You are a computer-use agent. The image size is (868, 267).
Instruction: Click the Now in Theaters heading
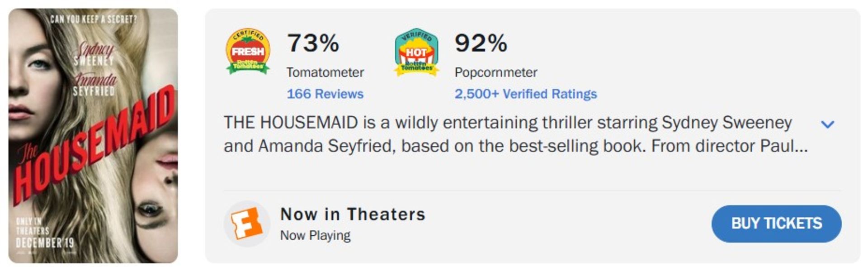click(x=353, y=214)
